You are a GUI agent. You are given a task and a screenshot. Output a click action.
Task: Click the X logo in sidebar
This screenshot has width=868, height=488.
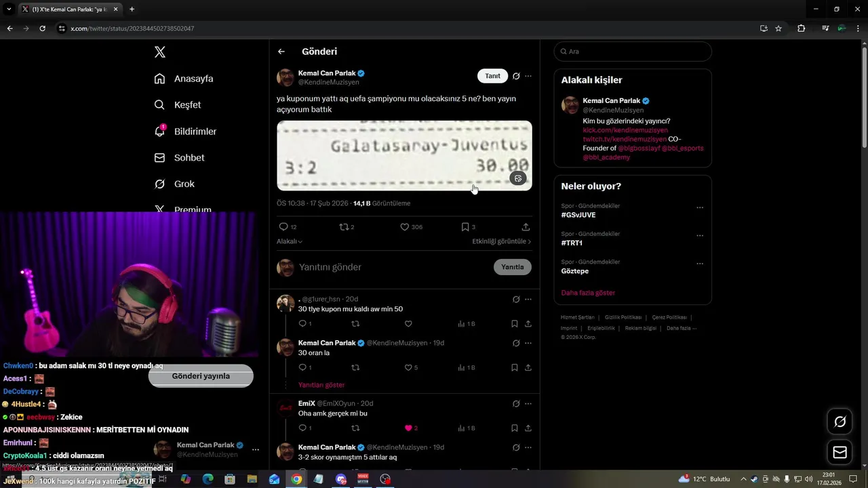[x=159, y=52]
